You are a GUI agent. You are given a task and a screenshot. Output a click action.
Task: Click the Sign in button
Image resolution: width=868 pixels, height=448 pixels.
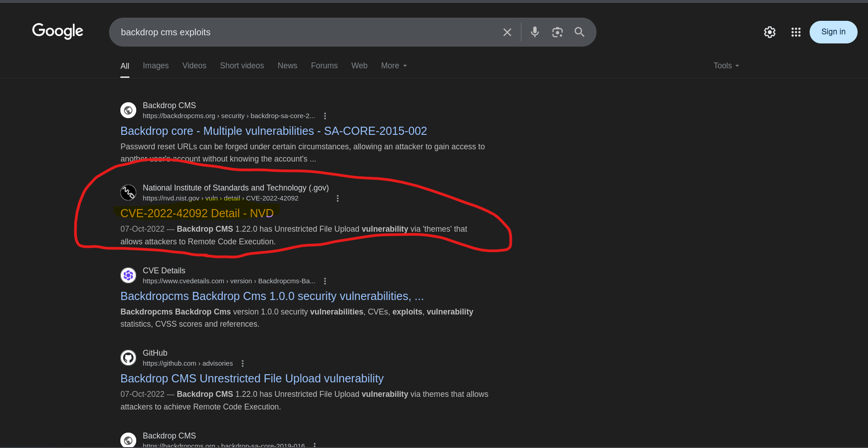click(x=833, y=32)
